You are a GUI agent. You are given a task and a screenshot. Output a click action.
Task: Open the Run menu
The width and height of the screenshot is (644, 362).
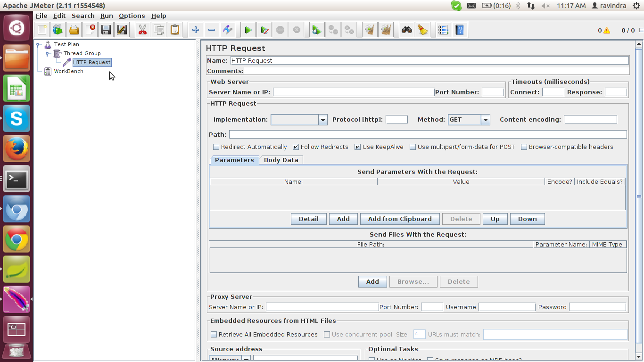point(107,16)
